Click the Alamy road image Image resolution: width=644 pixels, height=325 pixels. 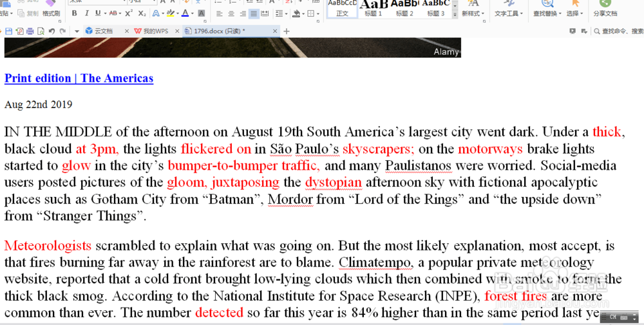pyautogui.click(x=232, y=47)
